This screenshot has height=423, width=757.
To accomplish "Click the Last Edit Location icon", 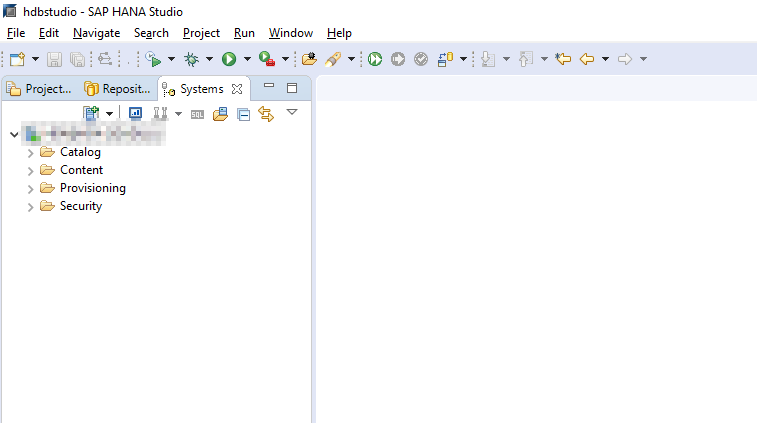I will click(x=563, y=59).
